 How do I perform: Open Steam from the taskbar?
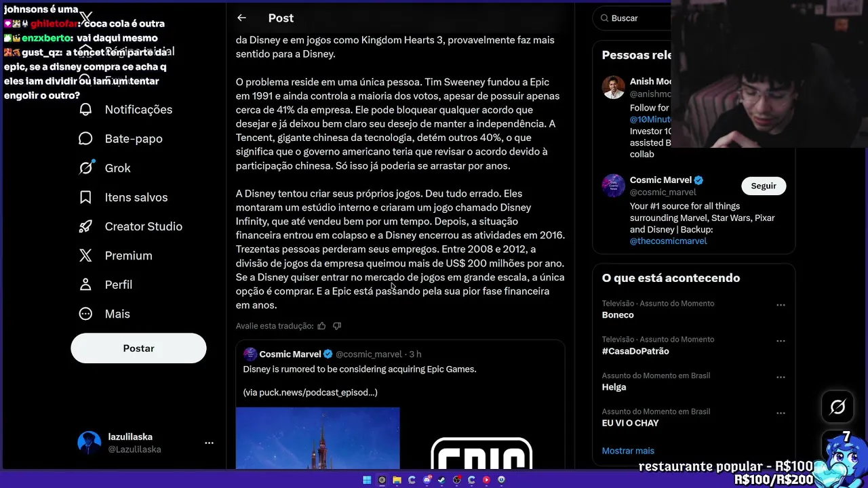coord(441,480)
